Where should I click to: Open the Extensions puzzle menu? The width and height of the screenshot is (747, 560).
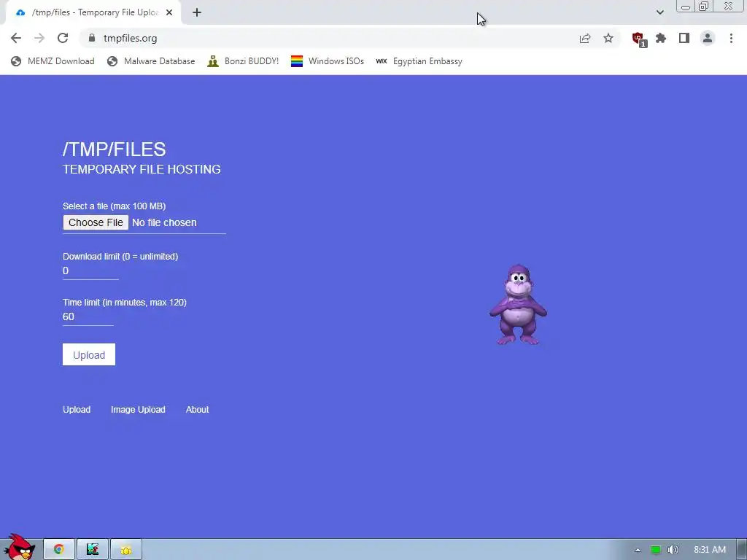661,38
